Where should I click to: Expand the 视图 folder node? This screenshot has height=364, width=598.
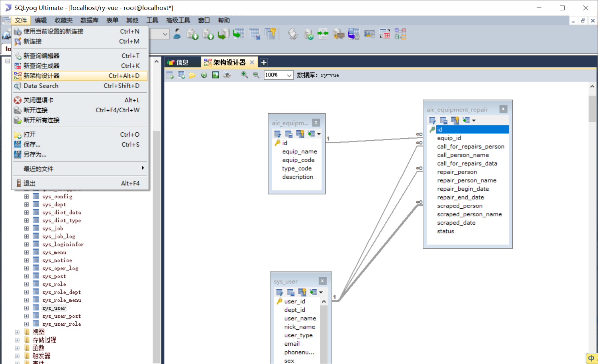pyautogui.click(x=17, y=332)
